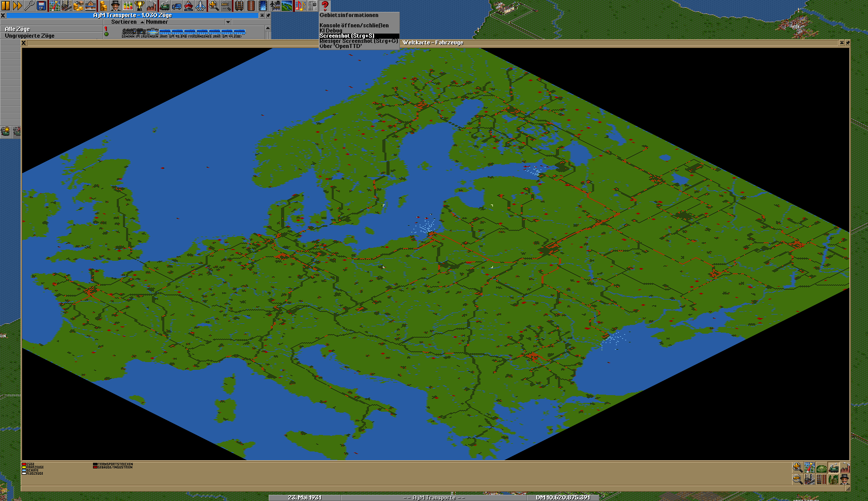Click the aircraft list icon in toolbar
868x501 pixels.
pos(200,6)
